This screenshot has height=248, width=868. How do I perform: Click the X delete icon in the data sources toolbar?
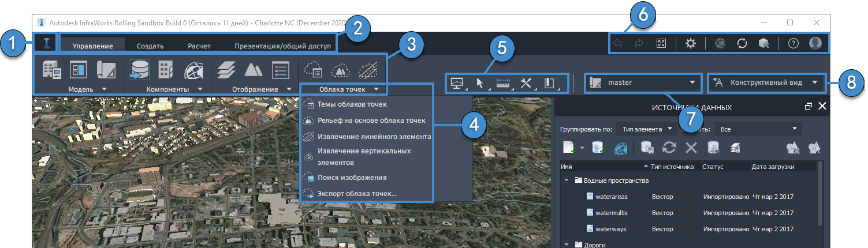pos(691,148)
